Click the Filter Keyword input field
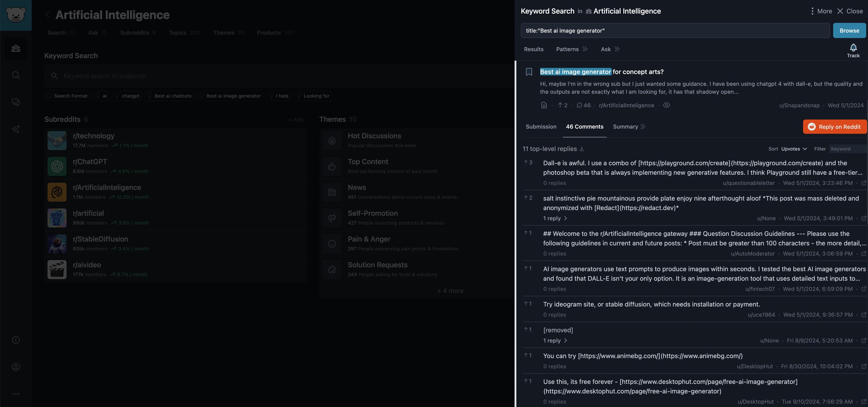Viewport: 868px width, 407px height. (x=847, y=149)
